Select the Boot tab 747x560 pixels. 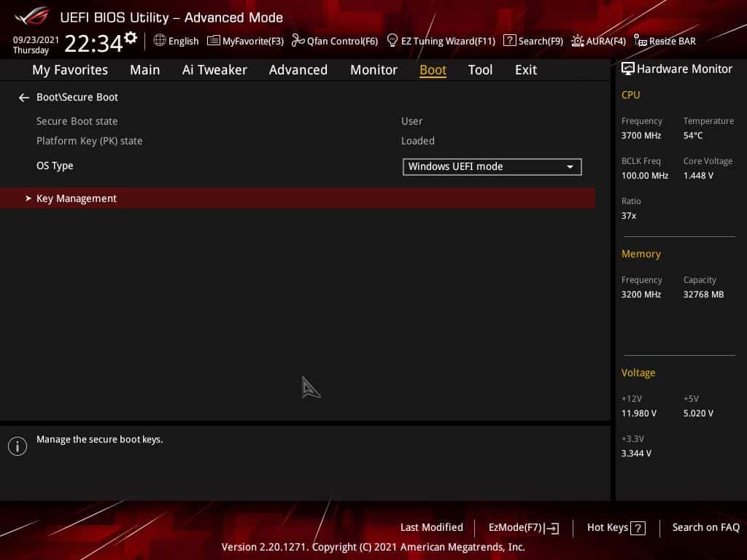(433, 70)
